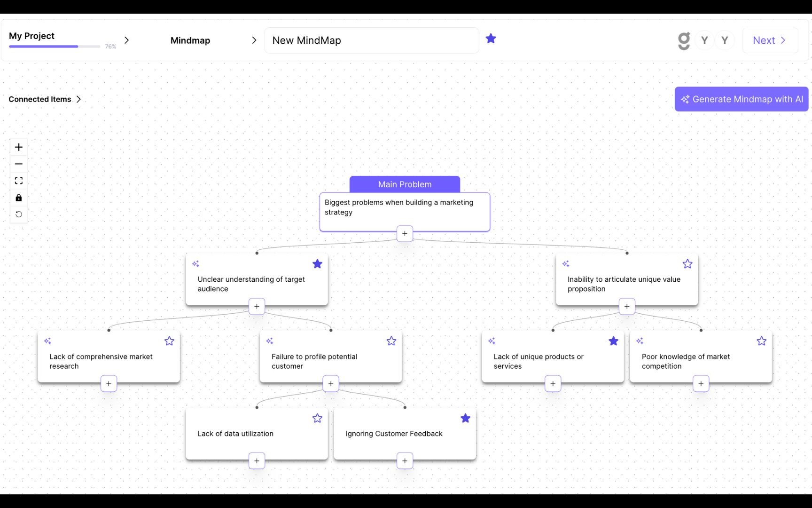This screenshot has height=508, width=812.
Task: Lock the canvas with the padlock icon
Action: (x=18, y=198)
